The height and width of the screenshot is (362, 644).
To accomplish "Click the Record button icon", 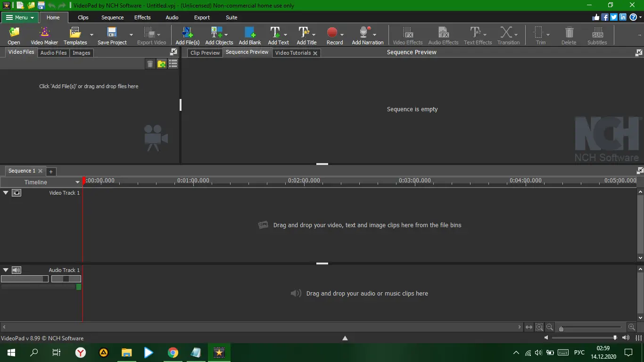I will pos(332,33).
